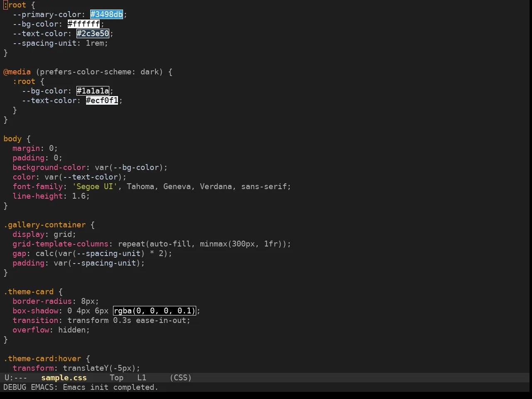Click the #3498db primary color value
Viewport: 532px width, 399px height.
(107, 15)
